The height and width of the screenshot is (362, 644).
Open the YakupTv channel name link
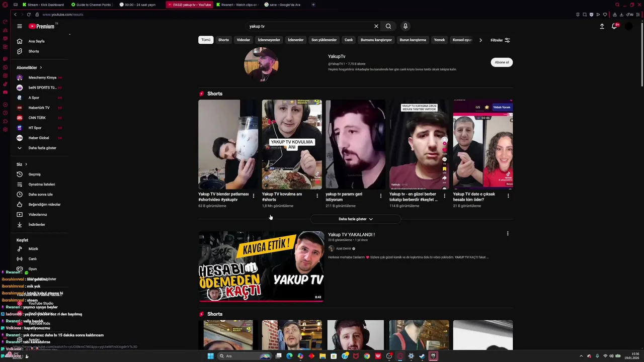click(x=337, y=56)
